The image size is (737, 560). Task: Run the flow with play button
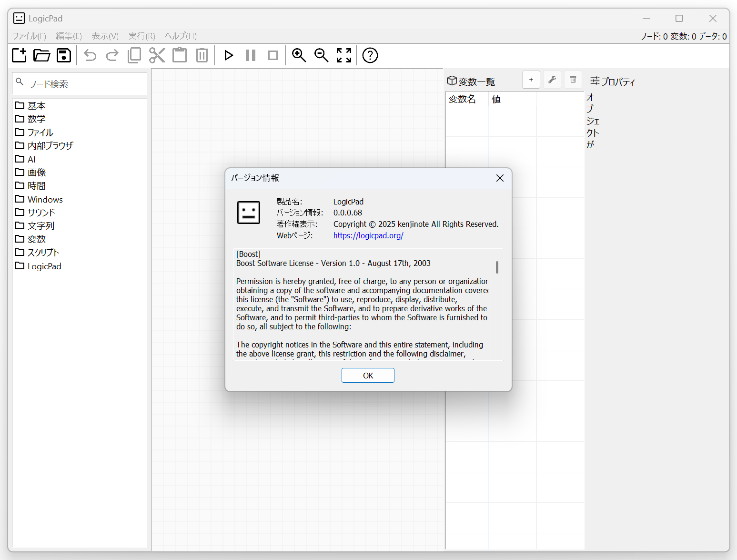coord(229,55)
